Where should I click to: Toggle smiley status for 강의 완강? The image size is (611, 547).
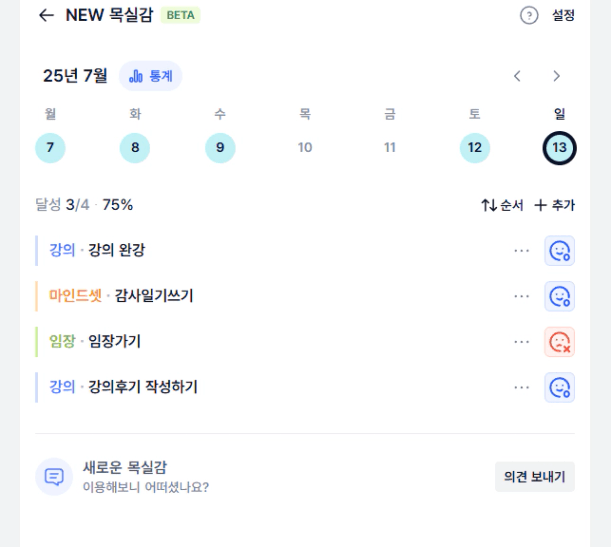[x=559, y=251]
